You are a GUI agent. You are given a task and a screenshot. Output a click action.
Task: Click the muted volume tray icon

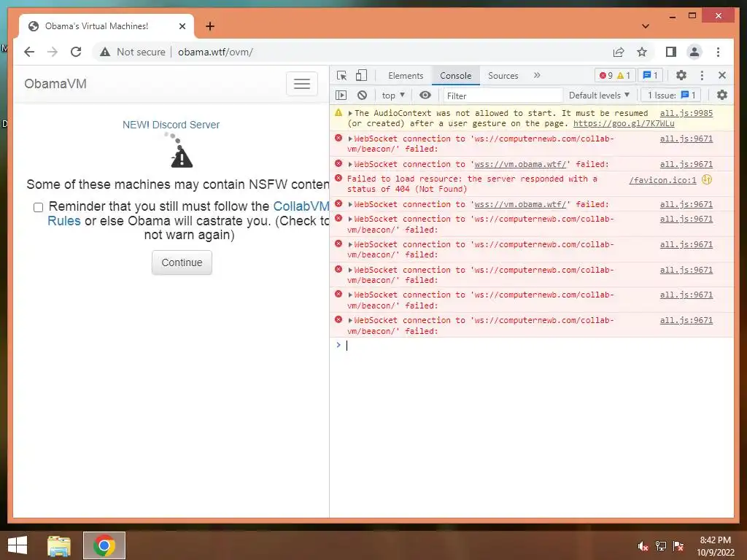(x=643, y=546)
